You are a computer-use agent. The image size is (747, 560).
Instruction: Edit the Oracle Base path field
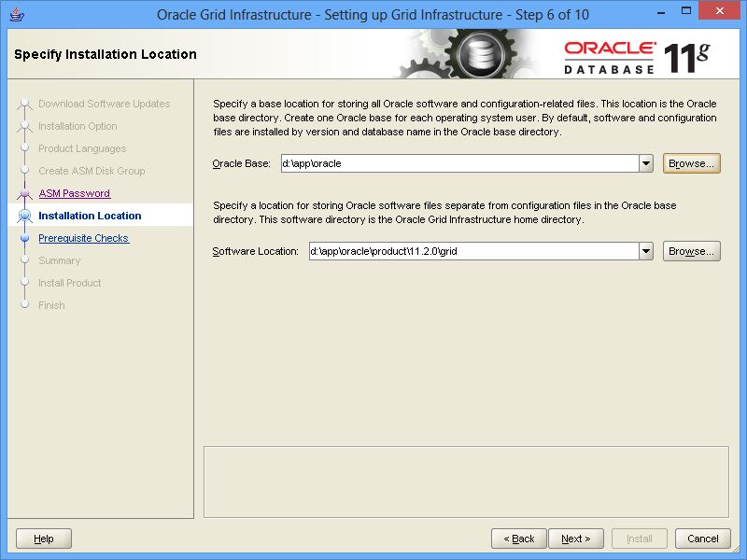click(460, 163)
